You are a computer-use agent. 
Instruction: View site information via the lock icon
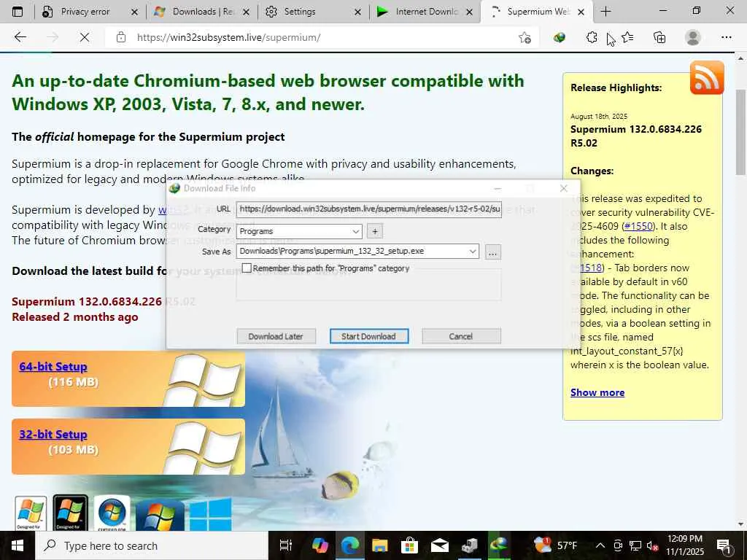[121, 37]
